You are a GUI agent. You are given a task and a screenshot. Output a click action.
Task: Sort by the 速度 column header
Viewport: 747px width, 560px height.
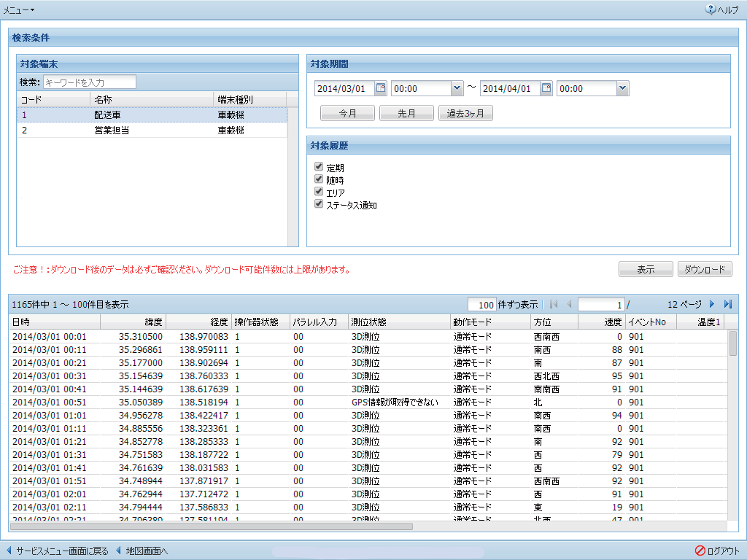602,322
